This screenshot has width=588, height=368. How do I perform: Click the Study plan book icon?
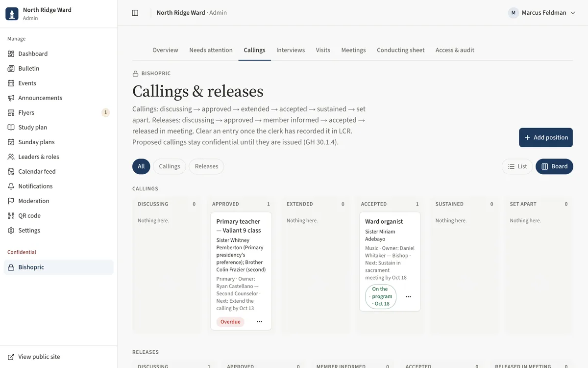click(11, 127)
